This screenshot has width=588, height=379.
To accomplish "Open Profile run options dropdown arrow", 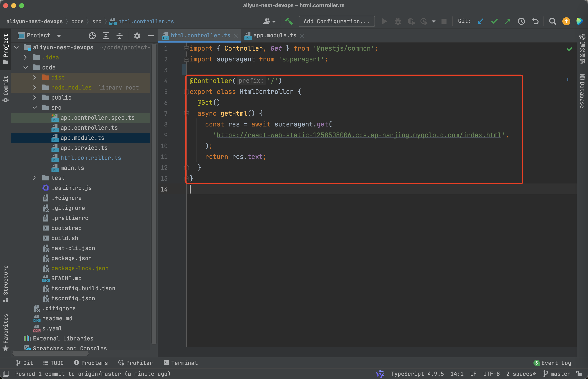I will 434,21.
